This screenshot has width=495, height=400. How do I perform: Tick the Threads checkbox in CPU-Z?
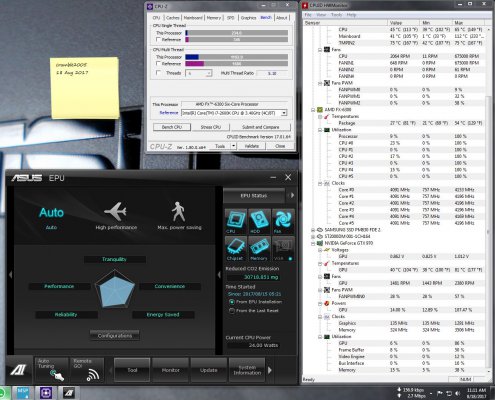(x=159, y=73)
